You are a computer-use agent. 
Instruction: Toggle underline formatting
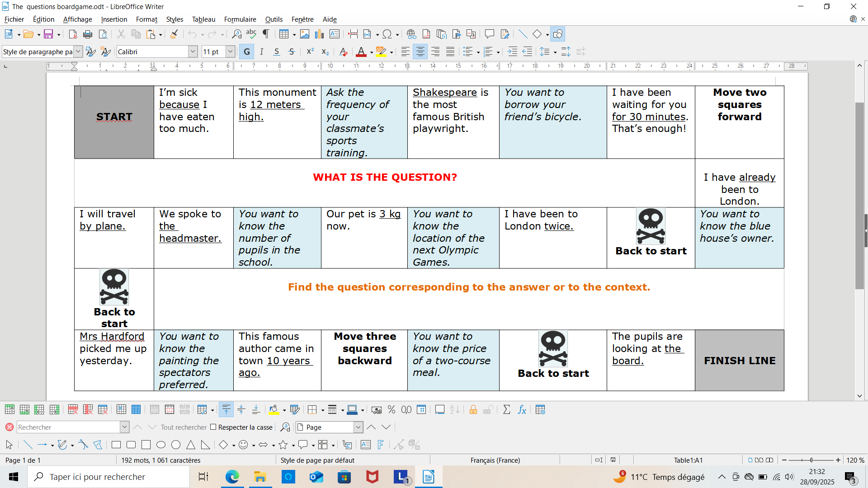pyautogui.click(x=277, y=52)
